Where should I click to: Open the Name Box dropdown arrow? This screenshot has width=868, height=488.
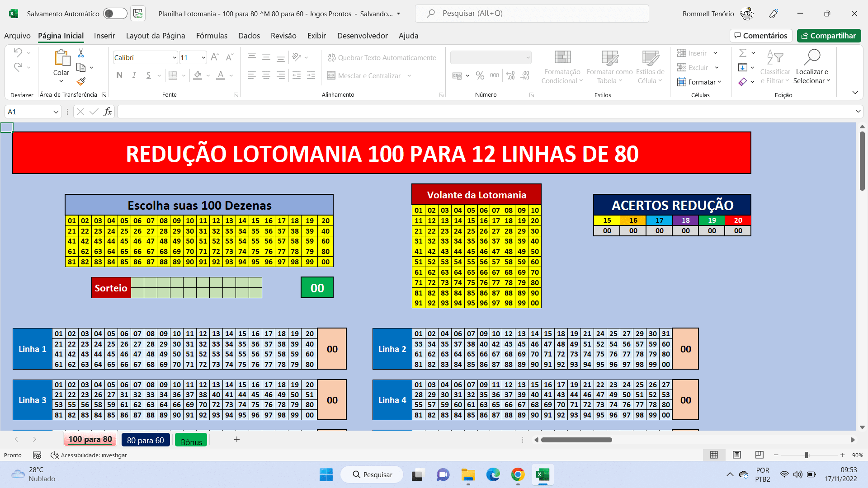pos(56,112)
